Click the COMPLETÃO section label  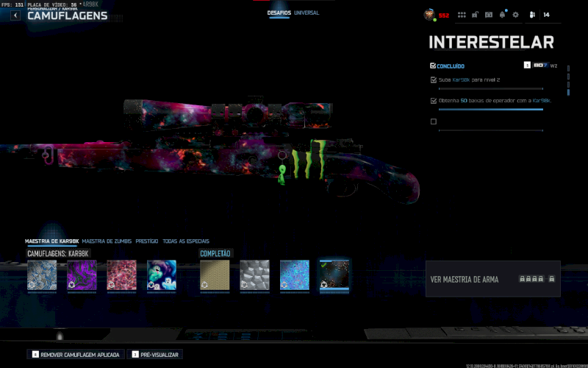tap(215, 253)
